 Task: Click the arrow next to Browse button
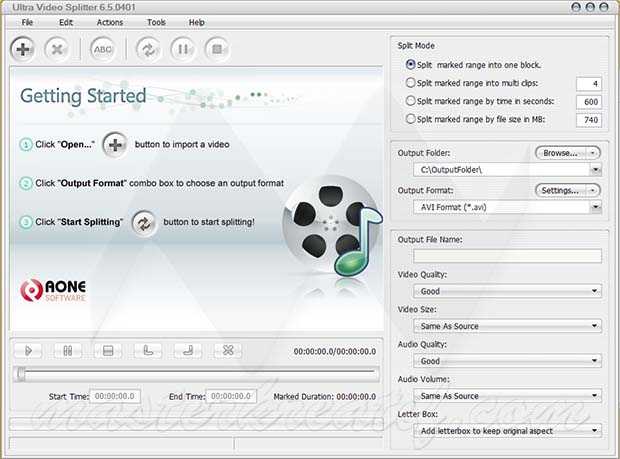click(592, 153)
